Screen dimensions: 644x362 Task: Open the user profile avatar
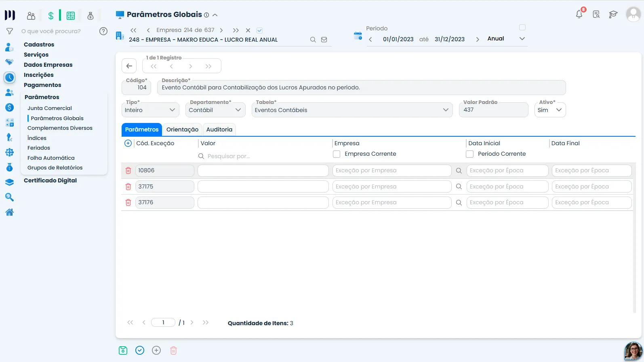click(633, 14)
